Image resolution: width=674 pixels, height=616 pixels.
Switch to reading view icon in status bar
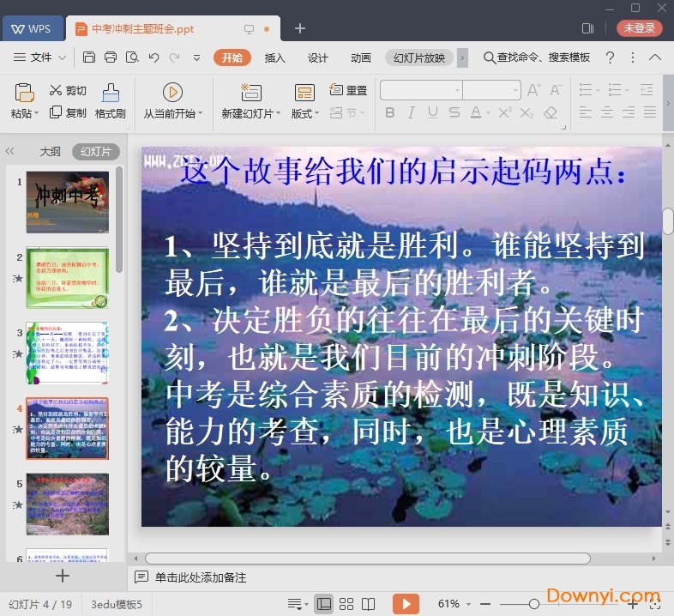(369, 604)
